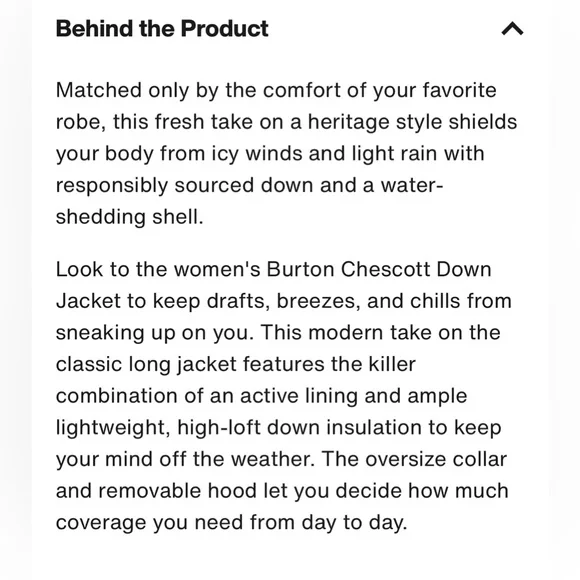Image resolution: width=580 pixels, height=580 pixels.
Task: Click the final line 'coverage you need from day to day.'
Action: pos(232,523)
